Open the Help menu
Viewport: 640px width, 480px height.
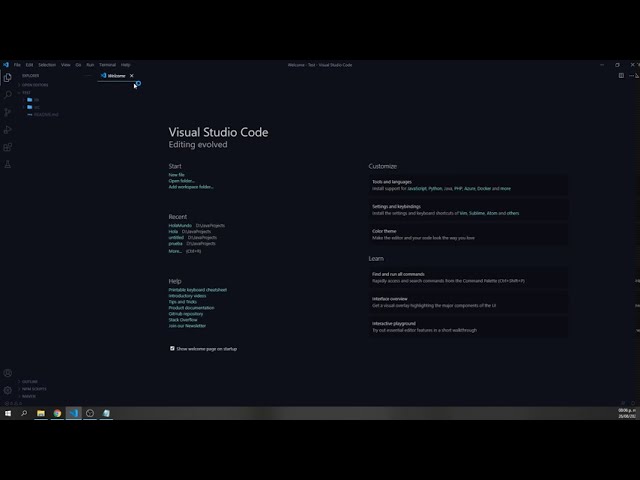tap(125, 64)
